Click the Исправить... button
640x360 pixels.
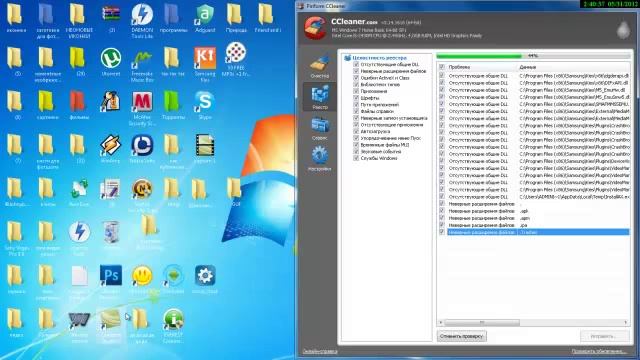(x=603, y=336)
